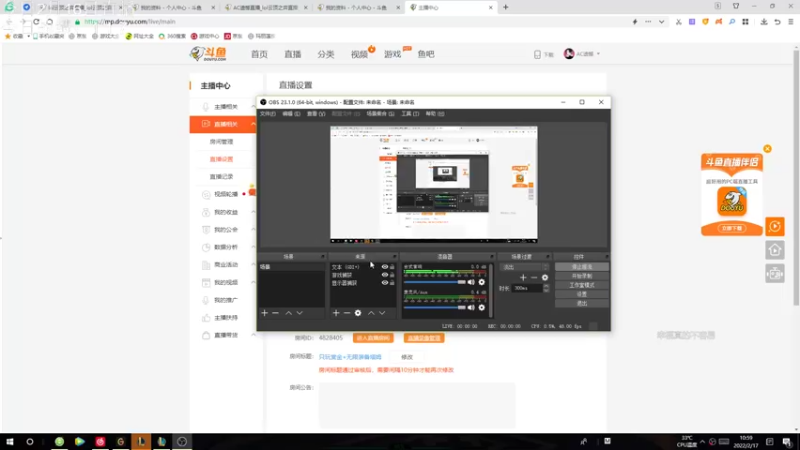This screenshot has height=450, width=800.
Task: Open transition properties gear icon
Action: pyautogui.click(x=545, y=278)
